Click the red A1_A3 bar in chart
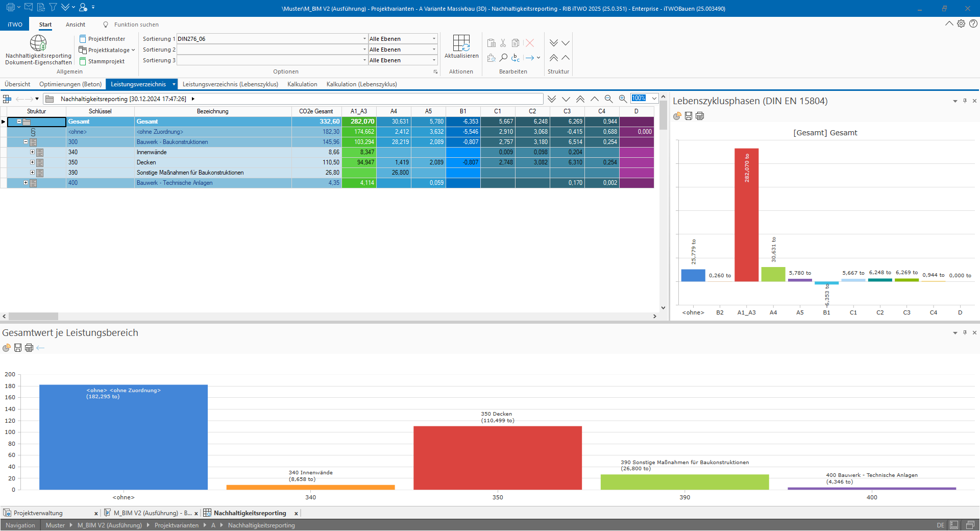980x531 pixels. point(746,214)
